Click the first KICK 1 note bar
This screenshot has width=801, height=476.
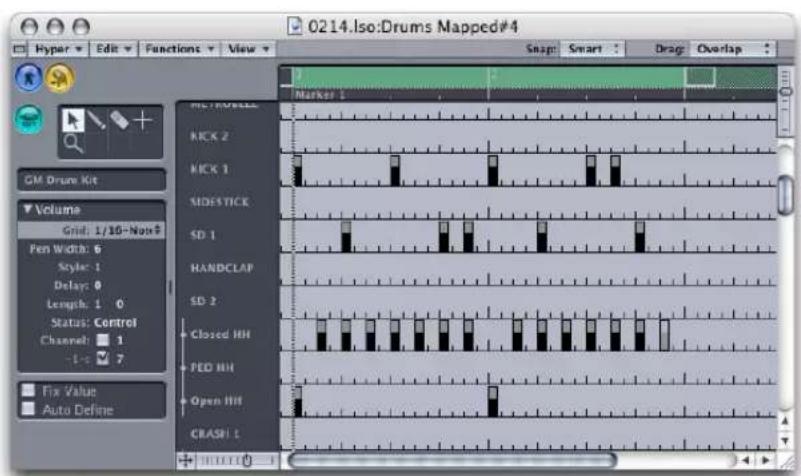pos(297,171)
